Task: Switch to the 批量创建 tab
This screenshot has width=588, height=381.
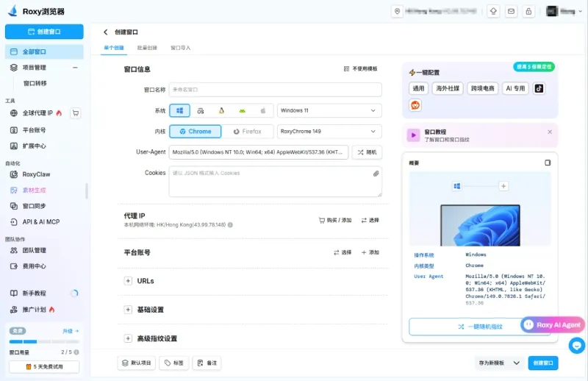Action: [x=147, y=48]
